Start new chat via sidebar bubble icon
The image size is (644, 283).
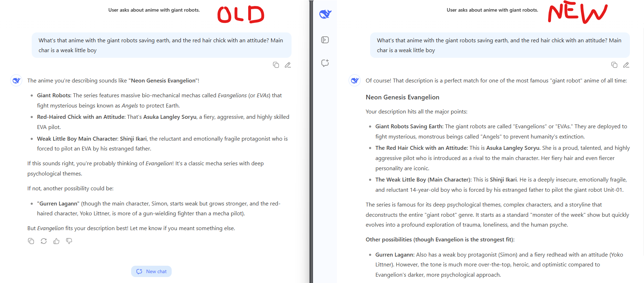point(325,63)
